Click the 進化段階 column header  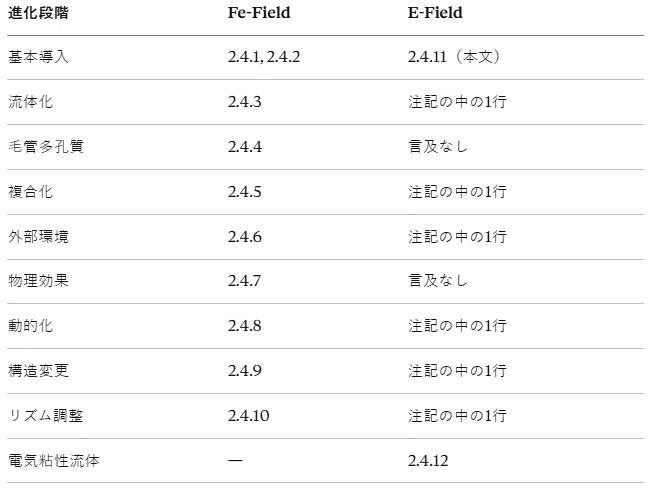click(x=38, y=13)
